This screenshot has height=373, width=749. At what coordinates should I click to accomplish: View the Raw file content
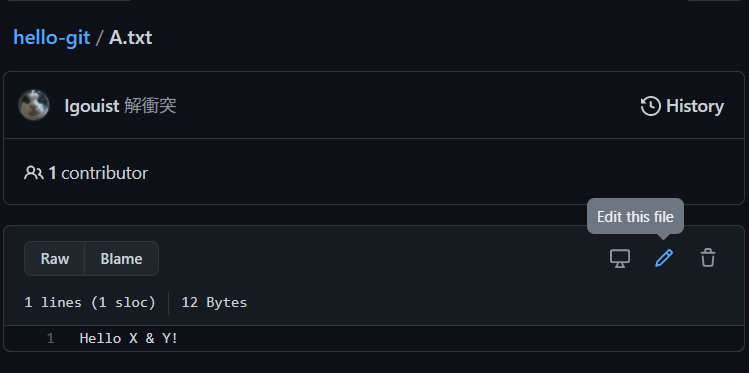(x=54, y=258)
